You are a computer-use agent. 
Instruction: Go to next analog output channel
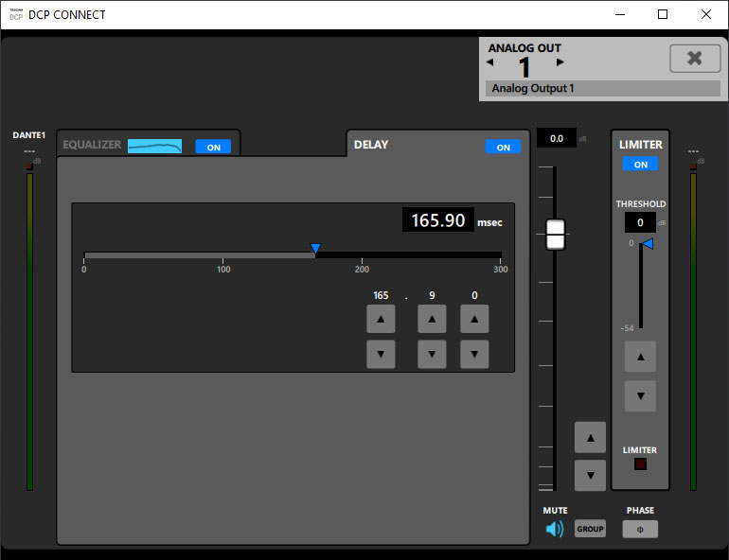coord(560,61)
